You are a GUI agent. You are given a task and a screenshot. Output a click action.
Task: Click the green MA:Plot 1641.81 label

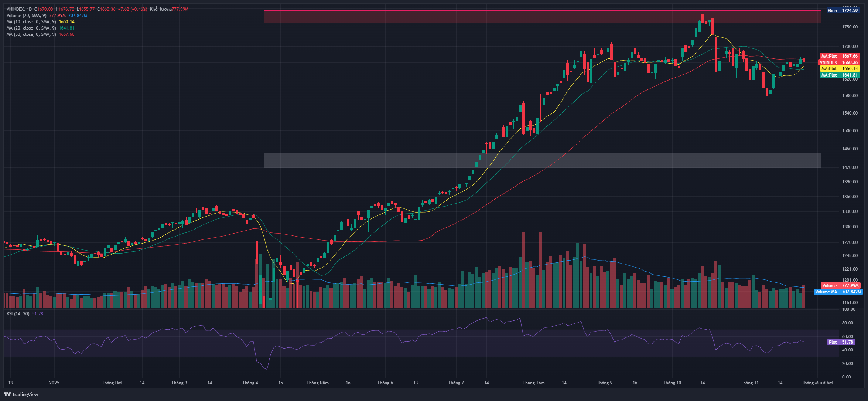click(x=839, y=75)
